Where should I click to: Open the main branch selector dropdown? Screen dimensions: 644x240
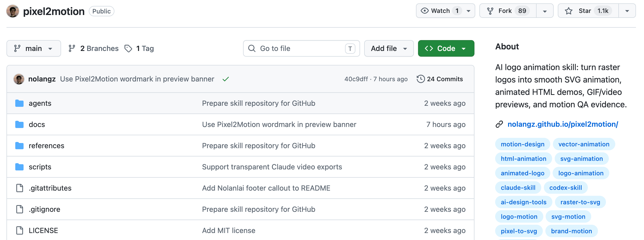tap(34, 48)
